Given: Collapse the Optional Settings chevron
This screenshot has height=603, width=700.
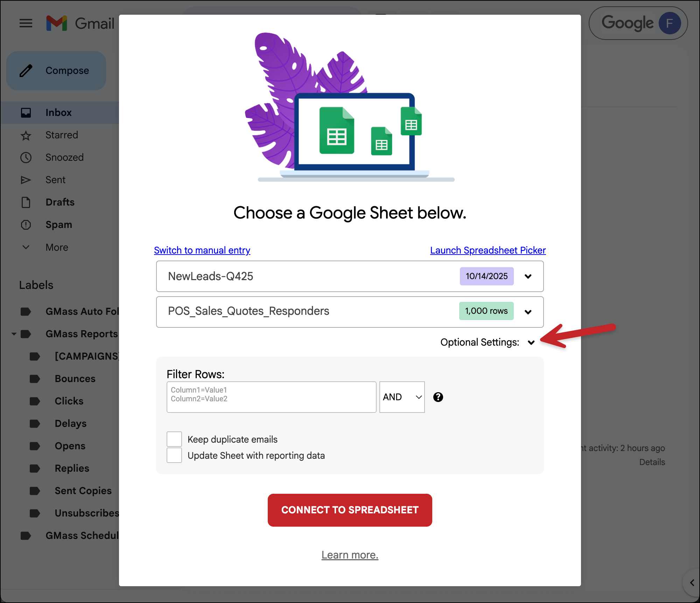Looking at the screenshot, I should pyautogui.click(x=531, y=342).
